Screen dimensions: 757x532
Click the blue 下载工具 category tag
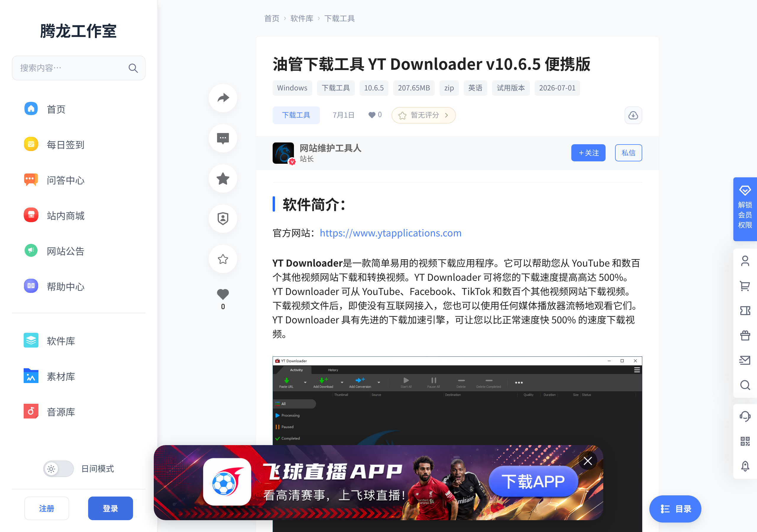pos(296,115)
